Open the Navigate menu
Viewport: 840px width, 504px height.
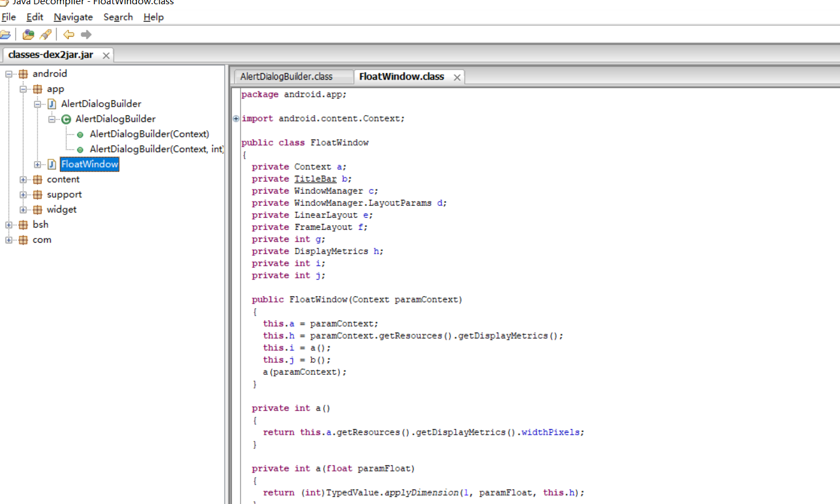coord(73,17)
